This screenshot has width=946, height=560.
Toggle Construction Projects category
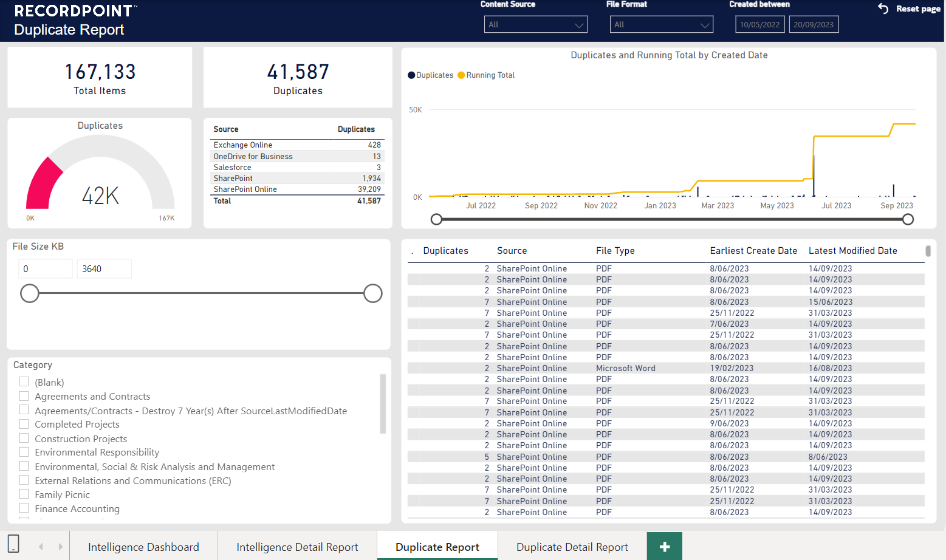tap(24, 438)
